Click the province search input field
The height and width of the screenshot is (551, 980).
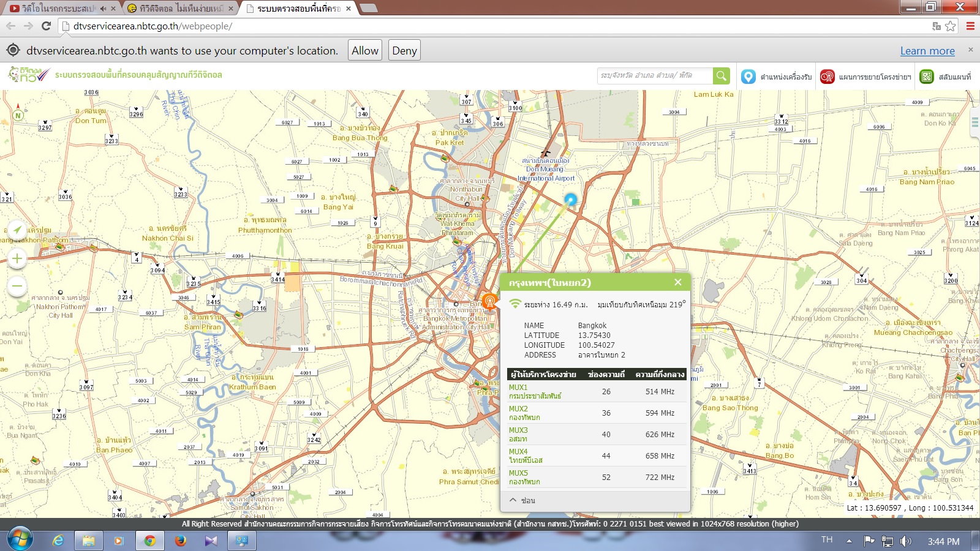(654, 76)
